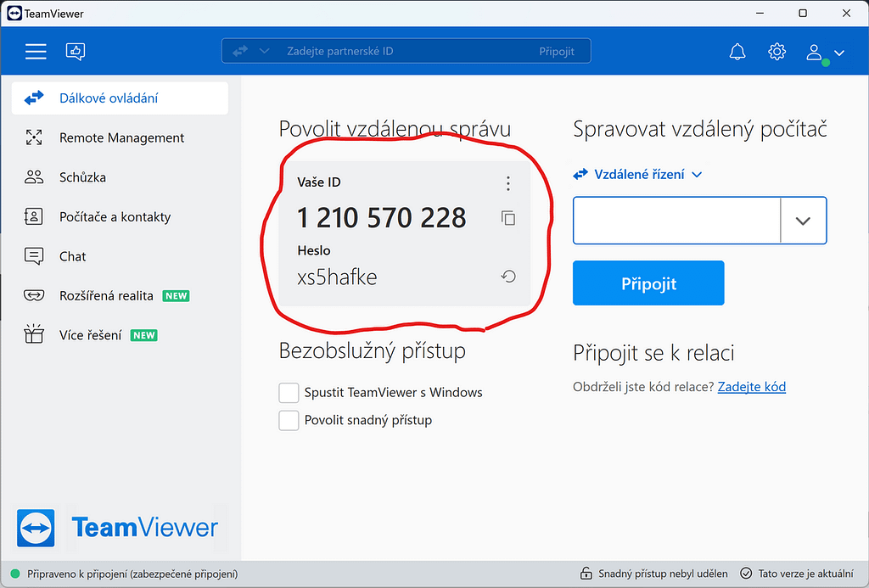Open Počítače a kontakty in sidebar
This screenshot has height=588, width=869.
pos(120,216)
